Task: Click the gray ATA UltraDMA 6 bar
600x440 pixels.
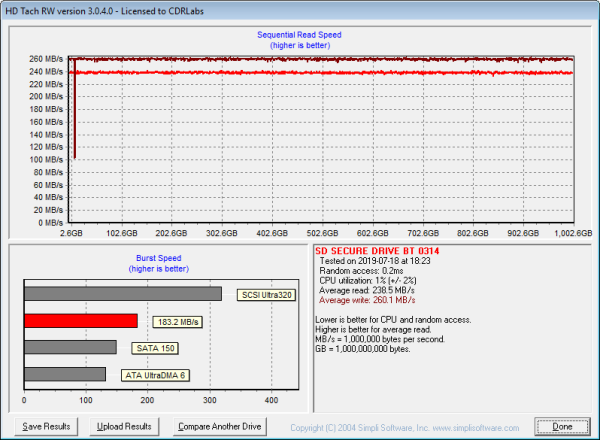Action: [65, 374]
